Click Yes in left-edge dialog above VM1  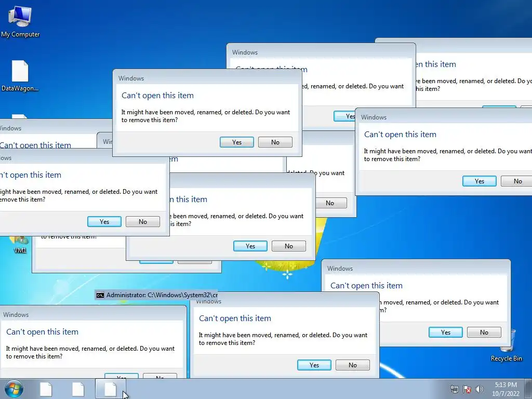(104, 221)
